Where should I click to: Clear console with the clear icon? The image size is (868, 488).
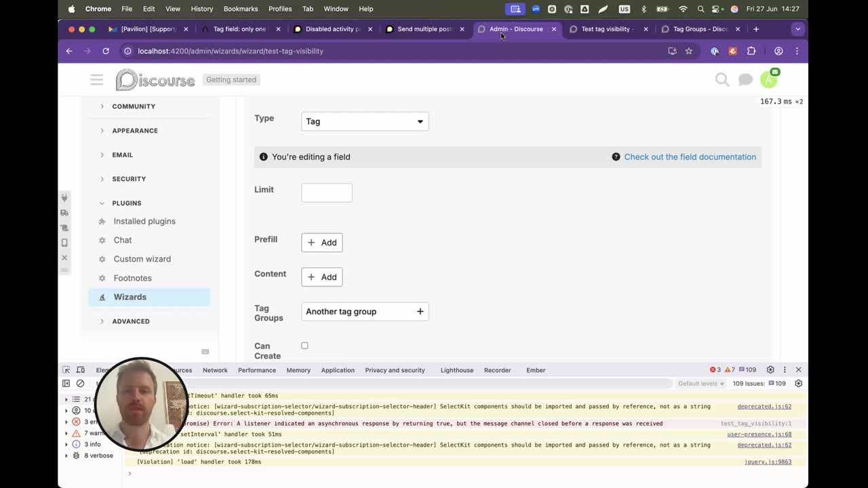pos(80,384)
